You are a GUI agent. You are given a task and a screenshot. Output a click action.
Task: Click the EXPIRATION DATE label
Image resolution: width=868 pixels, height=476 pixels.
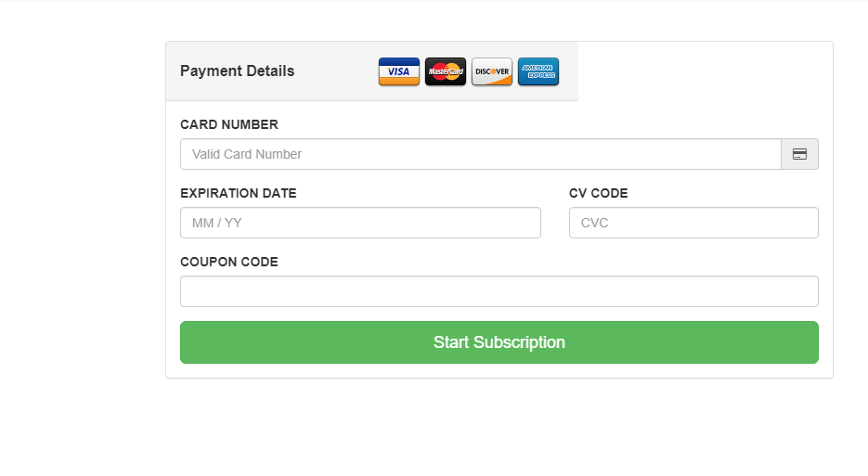point(239,193)
